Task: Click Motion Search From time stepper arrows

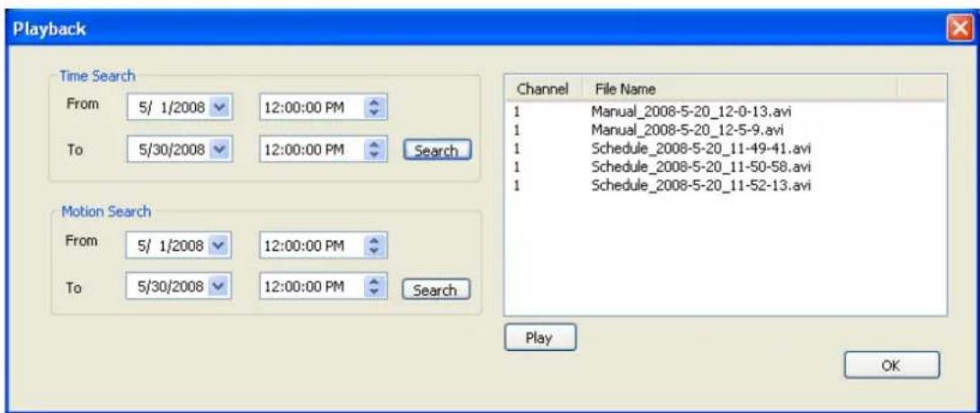Action: click(375, 246)
